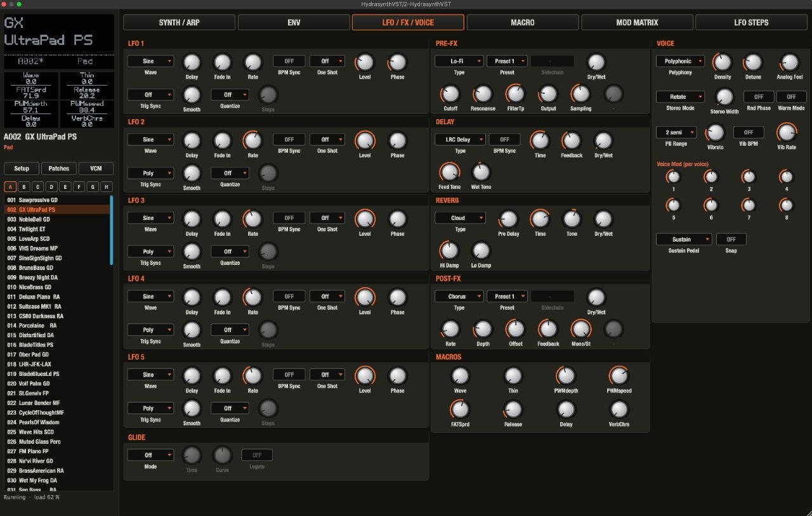Click the Delay Feed Tone knob
This screenshot has width=812, height=516.
pyautogui.click(x=449, y=172)
